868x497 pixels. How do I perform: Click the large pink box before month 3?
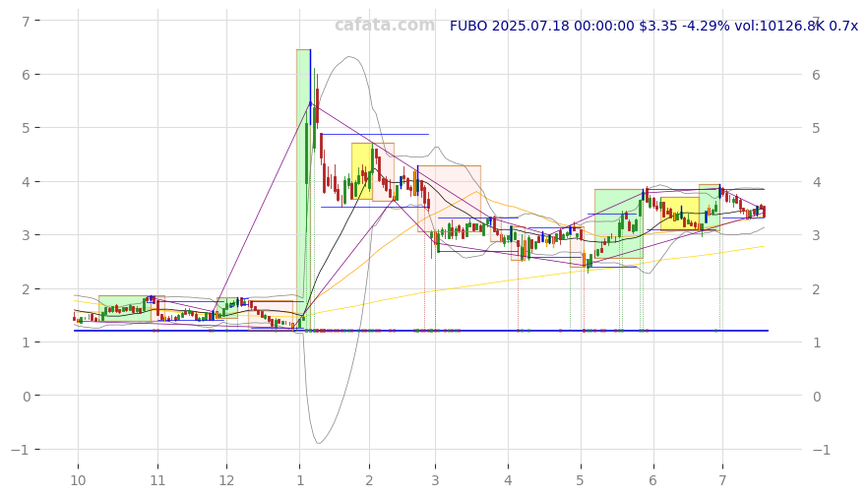click(x=449, y=198)
